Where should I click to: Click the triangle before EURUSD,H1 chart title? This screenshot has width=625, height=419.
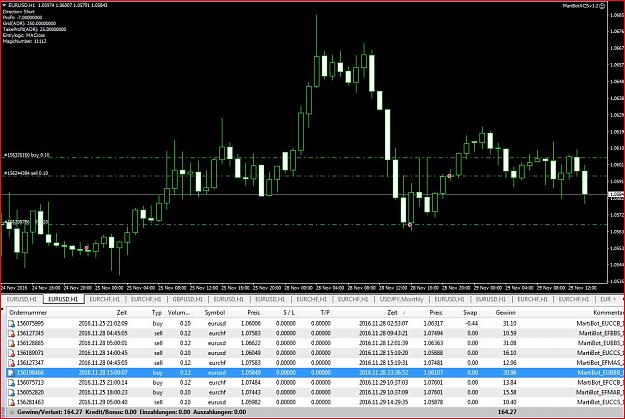(4, 5)
